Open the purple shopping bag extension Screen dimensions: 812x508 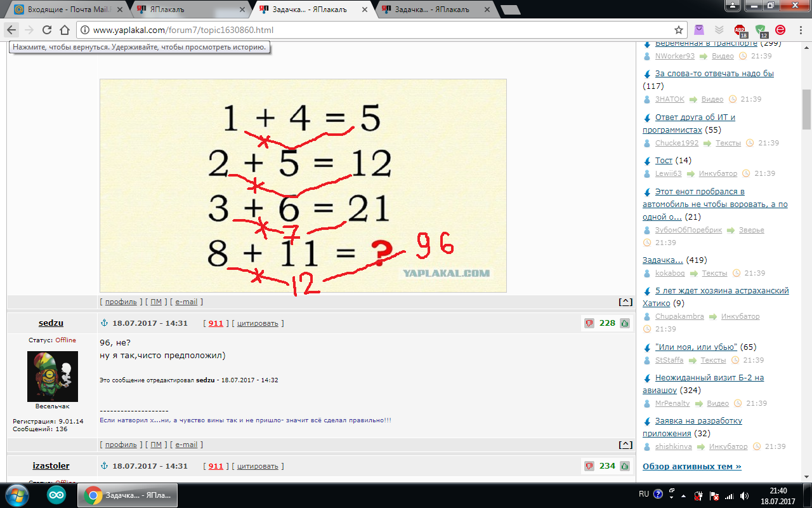[x=699, y=30]
